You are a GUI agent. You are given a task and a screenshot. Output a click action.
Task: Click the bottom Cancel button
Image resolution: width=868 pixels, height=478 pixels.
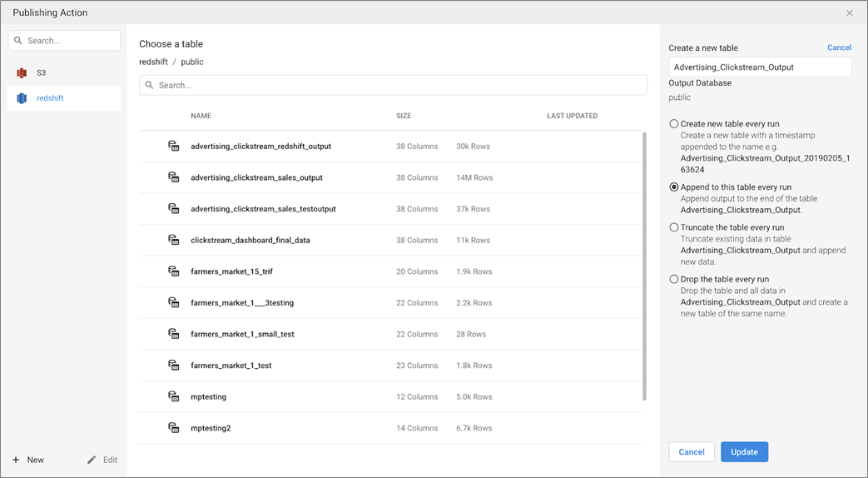(x=692, y=452)
